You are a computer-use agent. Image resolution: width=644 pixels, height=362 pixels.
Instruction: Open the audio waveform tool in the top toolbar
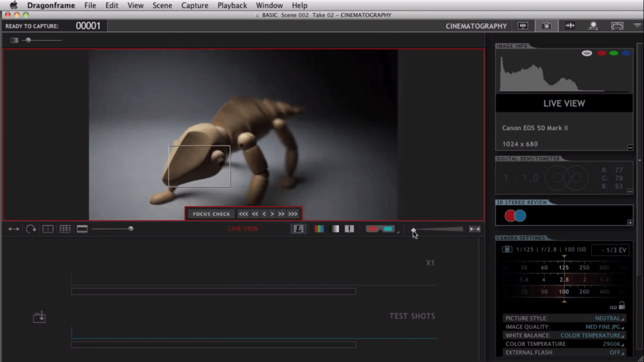click(x=570, y=26)
